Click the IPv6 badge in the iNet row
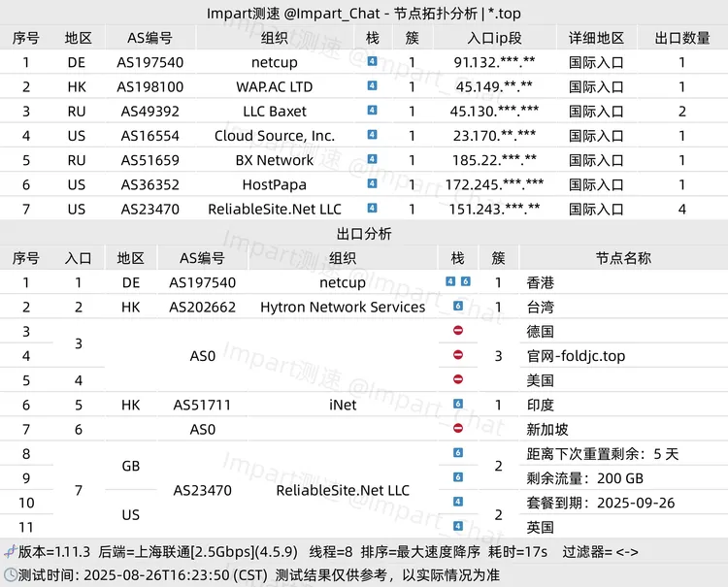The height and width of the screenshot is (587, 728). (458, 405)
